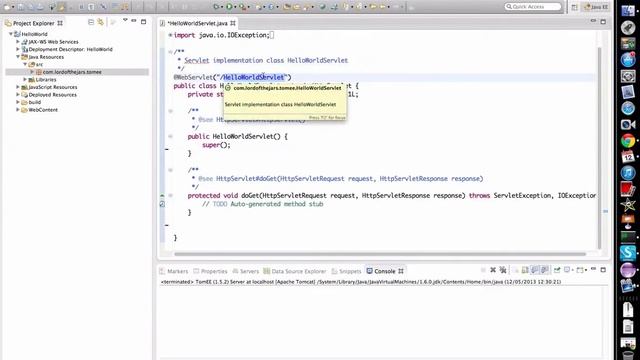Collapse the src folder node
640x360 pixels.
tap(25, 64)
